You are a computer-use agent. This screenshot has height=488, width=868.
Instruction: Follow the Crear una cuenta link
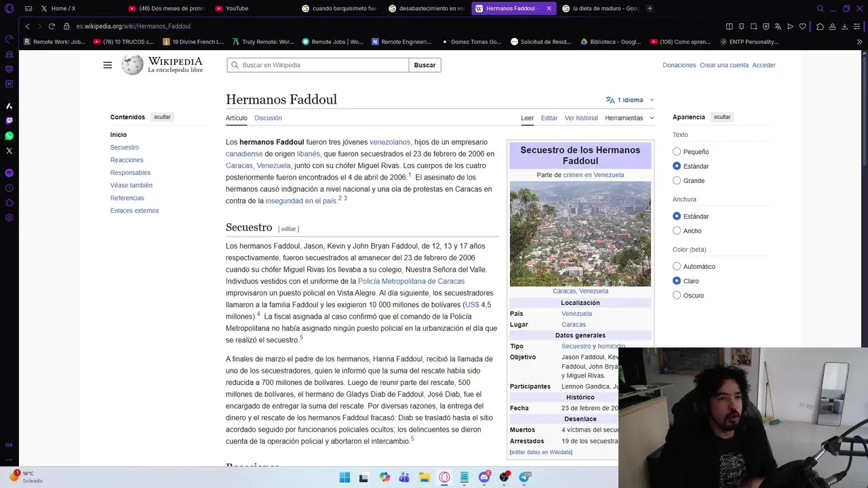(x=724, y=65)
